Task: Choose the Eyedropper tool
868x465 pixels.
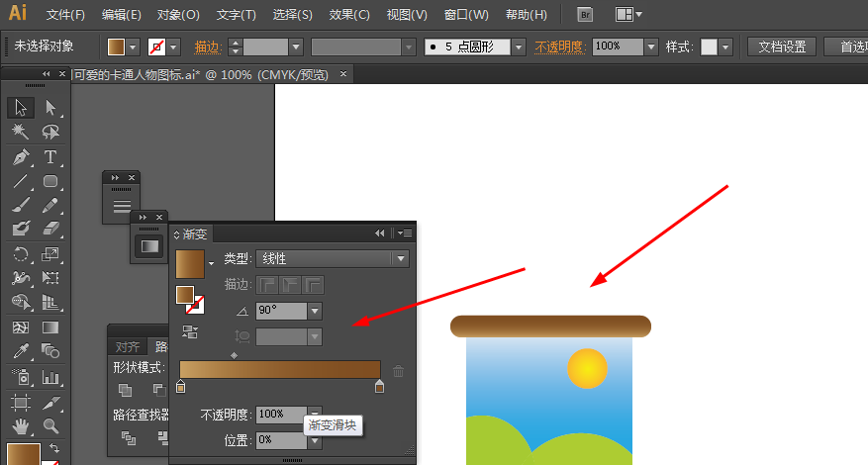Action: [21, 352]
